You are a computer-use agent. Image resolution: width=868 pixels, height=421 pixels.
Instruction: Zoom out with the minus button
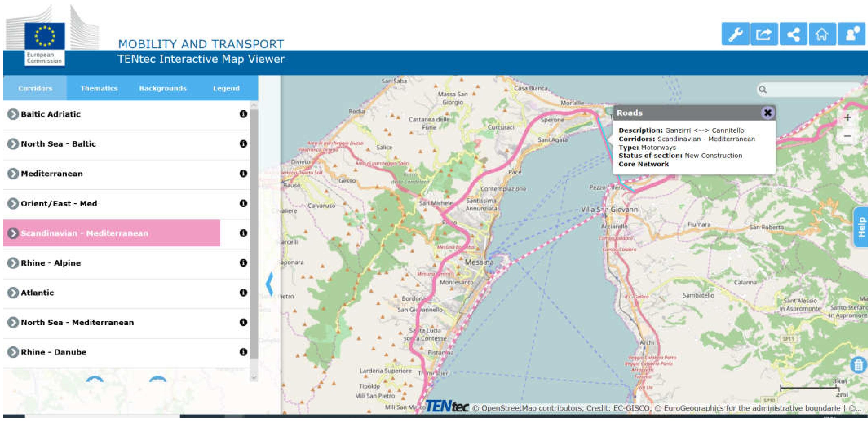point(848,136)
